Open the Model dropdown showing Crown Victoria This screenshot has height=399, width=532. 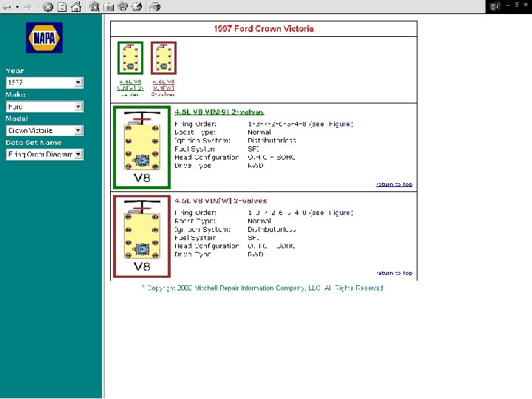(x=44, y=131)
